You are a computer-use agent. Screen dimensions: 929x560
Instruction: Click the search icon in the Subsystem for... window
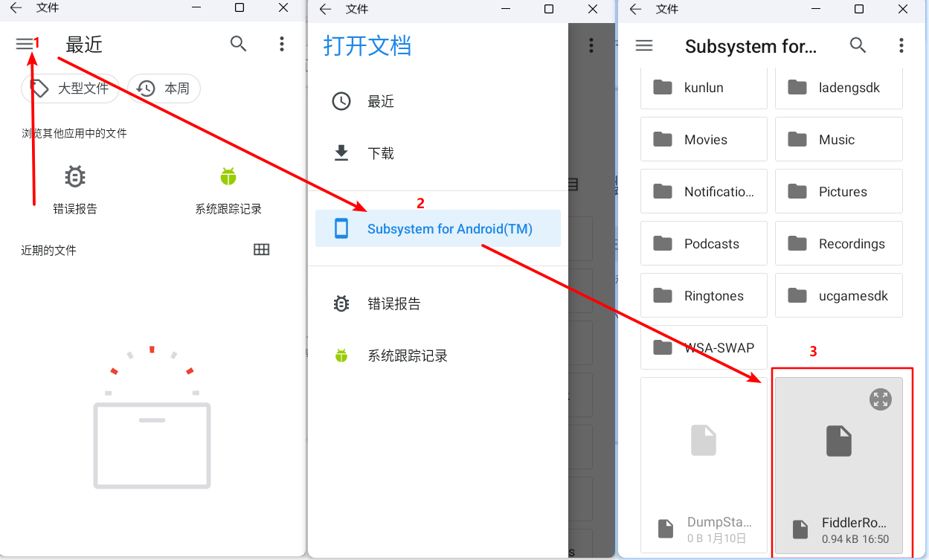click(858, 45)
